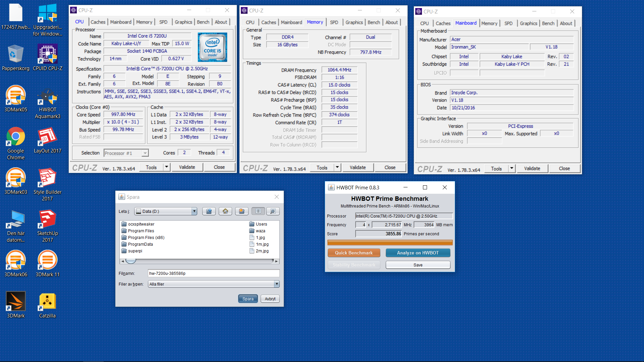Select the Uppgradering för Windows desktop icon
The width and height of the screenshot is (644, 362).
(47, 20)
